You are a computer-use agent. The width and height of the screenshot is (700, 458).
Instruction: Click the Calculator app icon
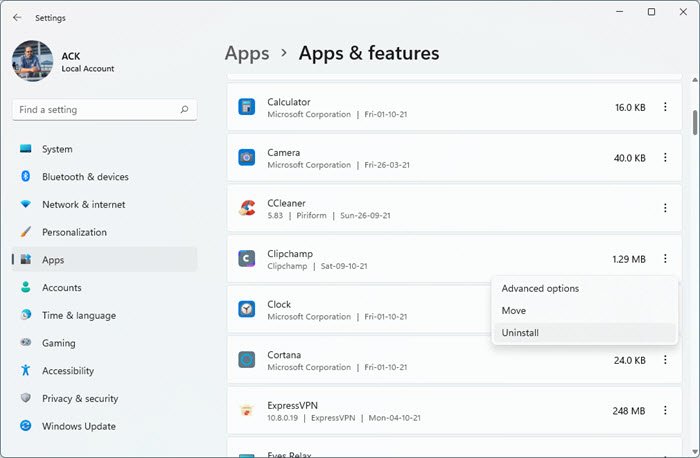pyautogui.click(x=247, y=107)
